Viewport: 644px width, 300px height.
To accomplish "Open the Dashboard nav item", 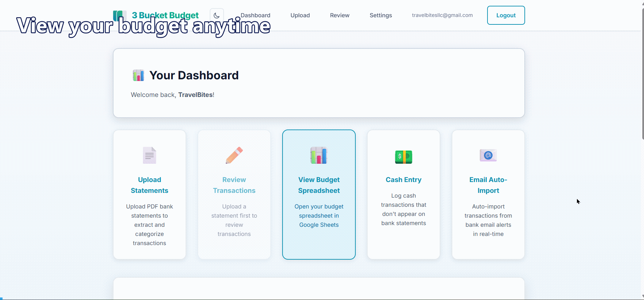I will click(x=255, y=15).
